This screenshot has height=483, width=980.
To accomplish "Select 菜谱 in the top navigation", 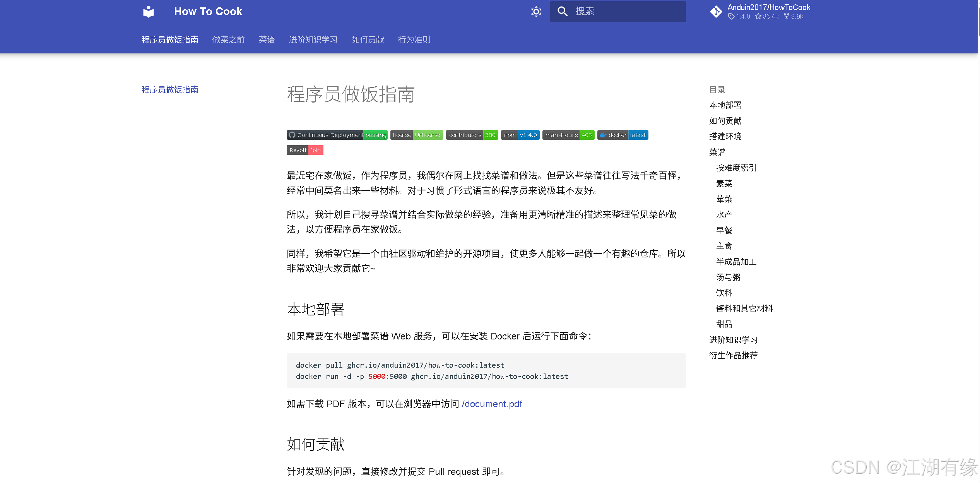I will [266, 39].
